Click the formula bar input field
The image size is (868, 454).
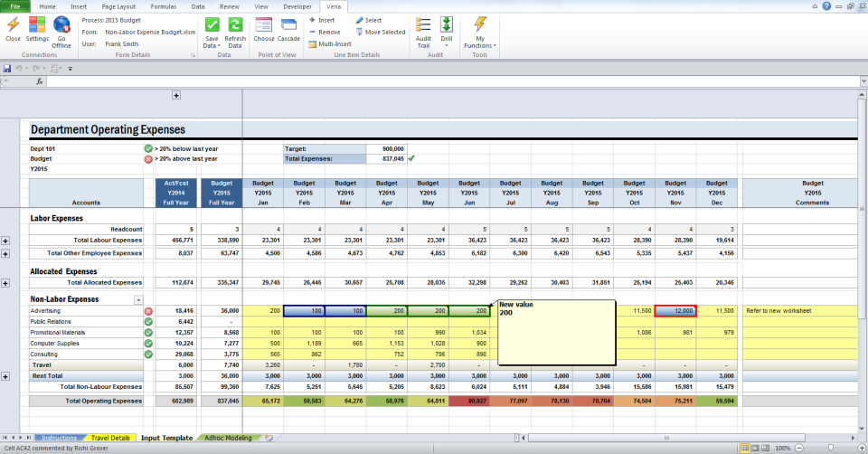coord(453,81)
